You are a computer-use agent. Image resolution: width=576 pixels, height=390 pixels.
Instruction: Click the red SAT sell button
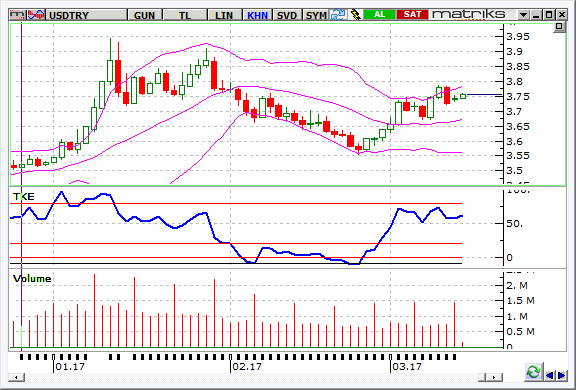coord(412,14)
